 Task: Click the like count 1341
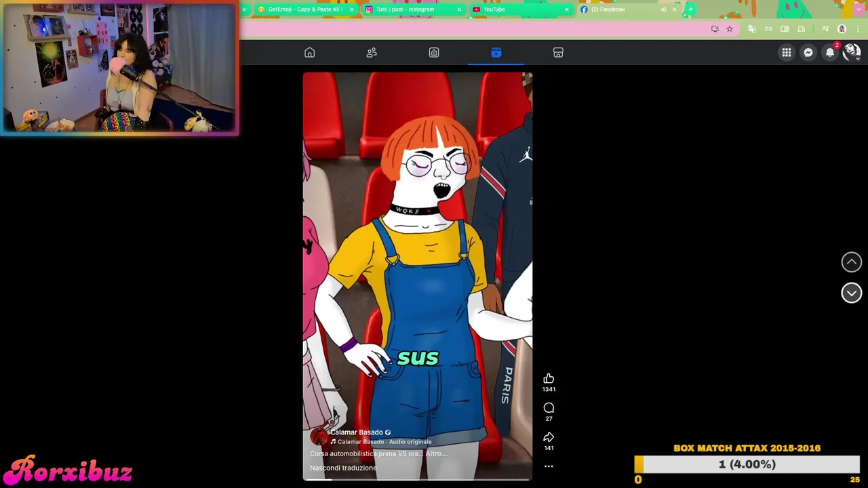[549, 390]
